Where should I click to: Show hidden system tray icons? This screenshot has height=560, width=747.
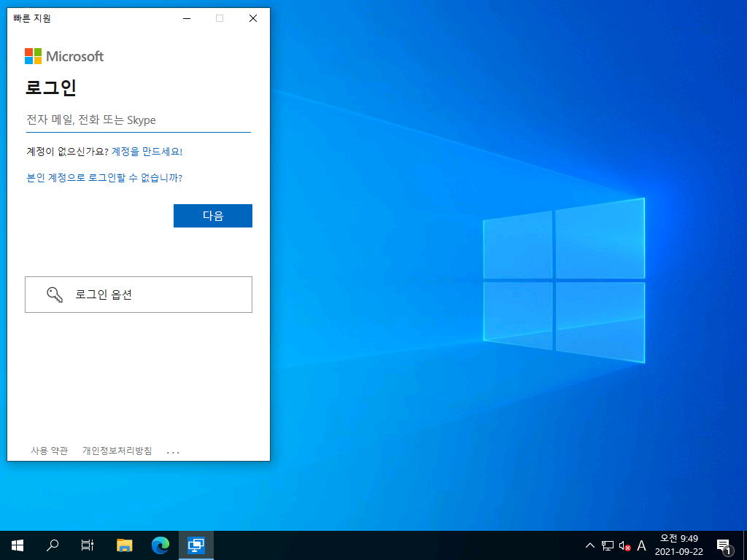[589, 545]
